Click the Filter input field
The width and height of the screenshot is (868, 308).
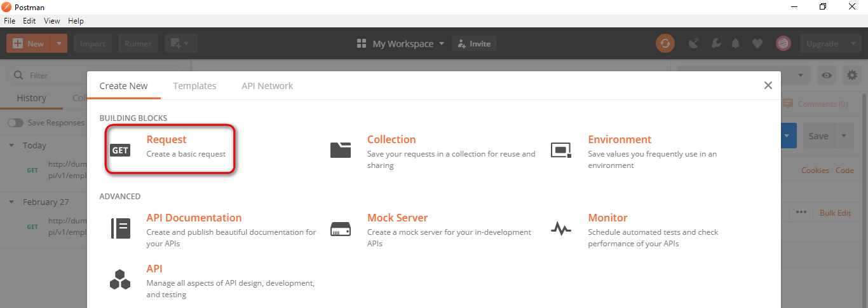pos(93,75)
